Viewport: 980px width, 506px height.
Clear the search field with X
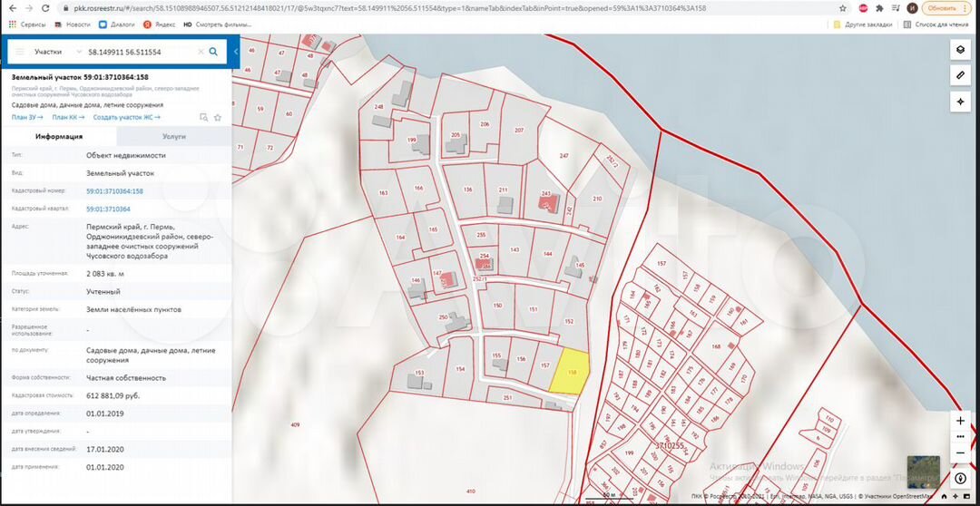click(x=201, y=52)
